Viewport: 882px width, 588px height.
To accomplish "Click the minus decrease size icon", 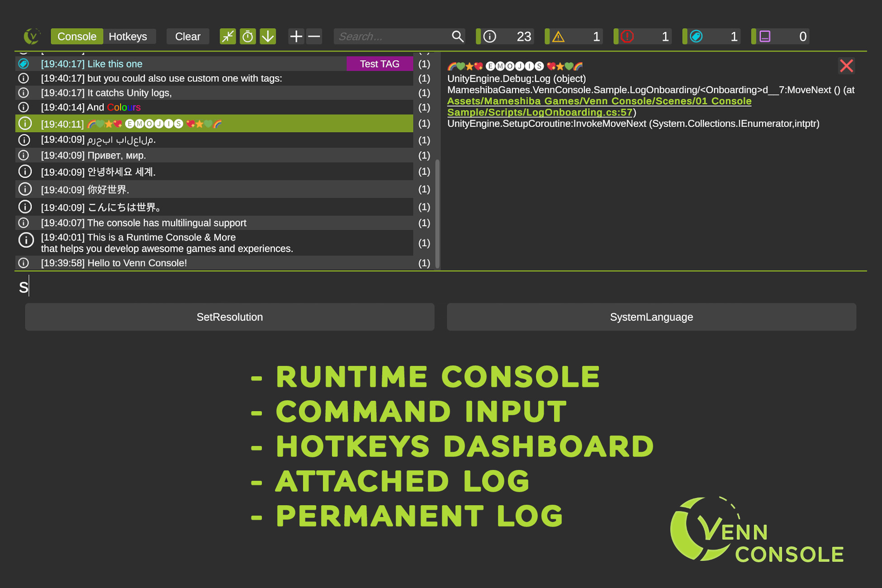I will 314,36.
